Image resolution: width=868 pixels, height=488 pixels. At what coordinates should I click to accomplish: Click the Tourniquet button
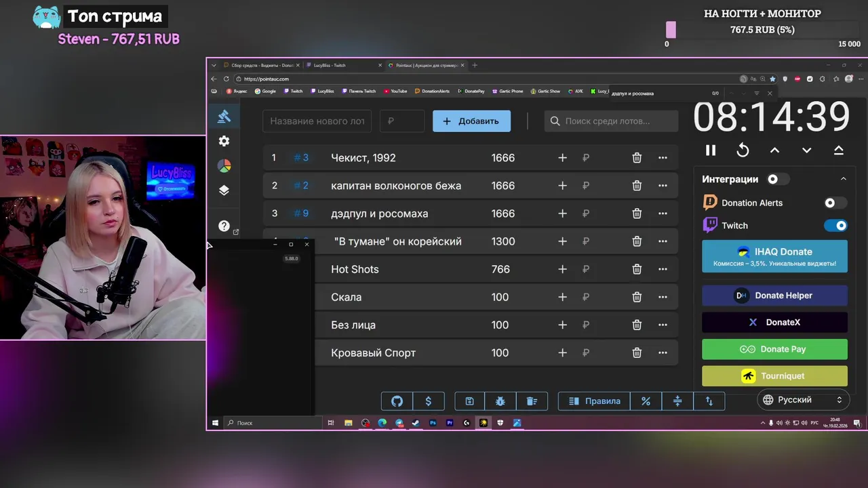click(774, 376)
